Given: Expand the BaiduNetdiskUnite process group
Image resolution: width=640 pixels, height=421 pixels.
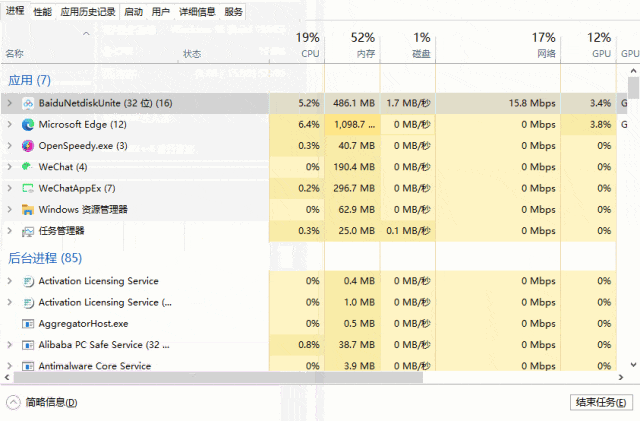Looking at the screenshot, I should pos(10,103).
